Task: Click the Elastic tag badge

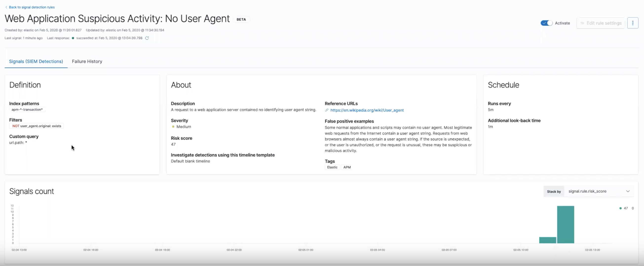Action: (x=332, y=167)
